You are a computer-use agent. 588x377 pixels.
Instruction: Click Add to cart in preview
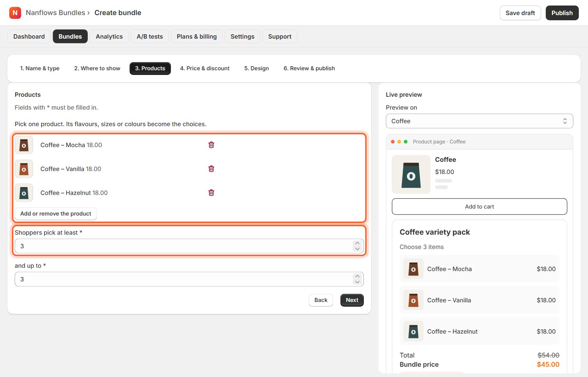pyautogui.click(x=479, y=207)
